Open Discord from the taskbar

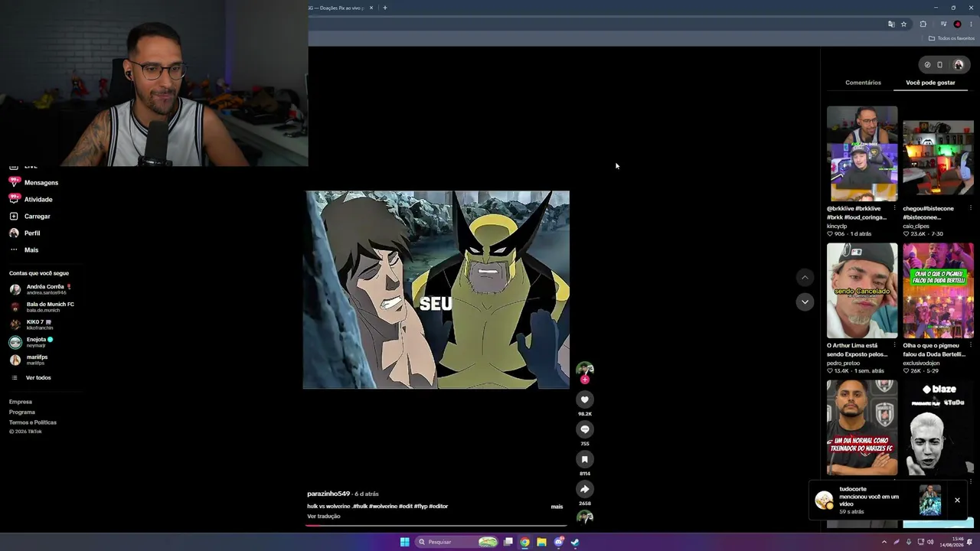[558, 542]
